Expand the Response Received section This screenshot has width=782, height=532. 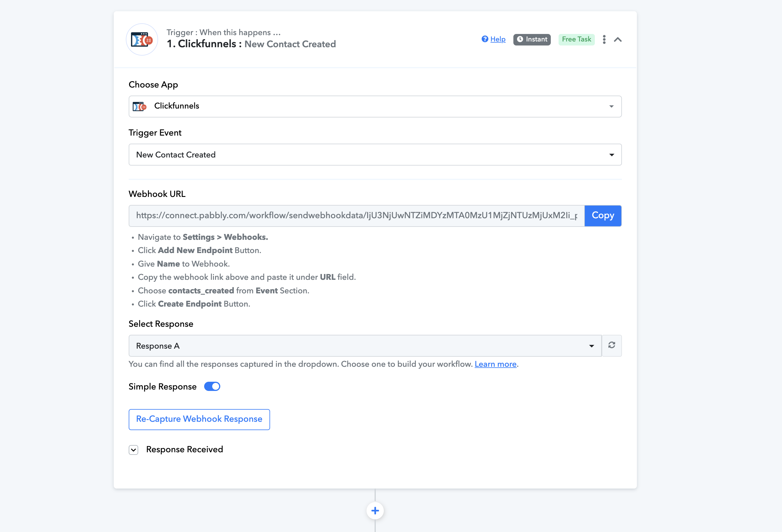click(134, 450)
